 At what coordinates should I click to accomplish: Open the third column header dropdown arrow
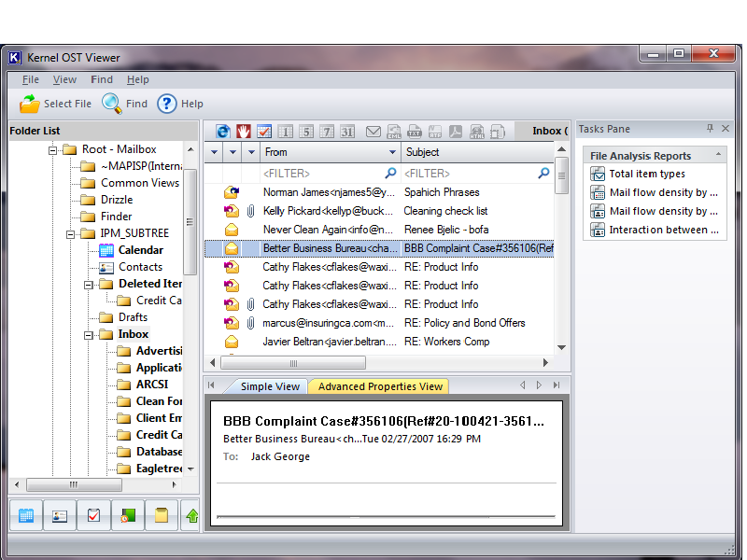251,152
